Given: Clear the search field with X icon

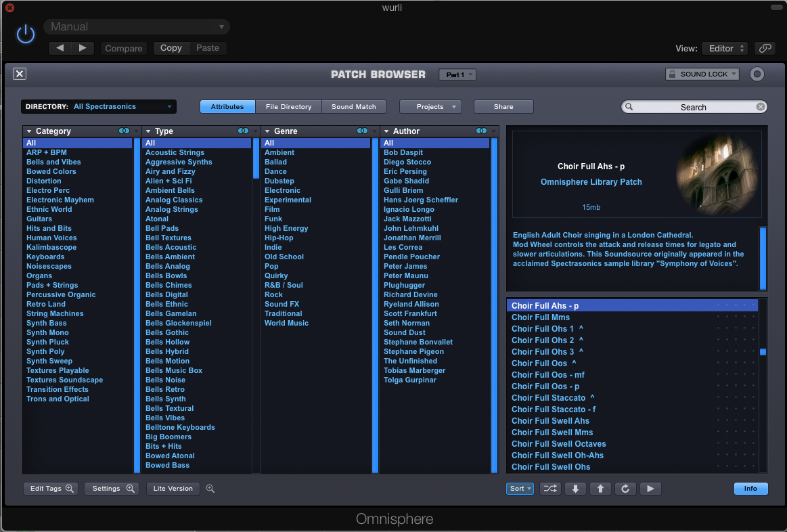Looking at the screenshot, I should point(761,107).
